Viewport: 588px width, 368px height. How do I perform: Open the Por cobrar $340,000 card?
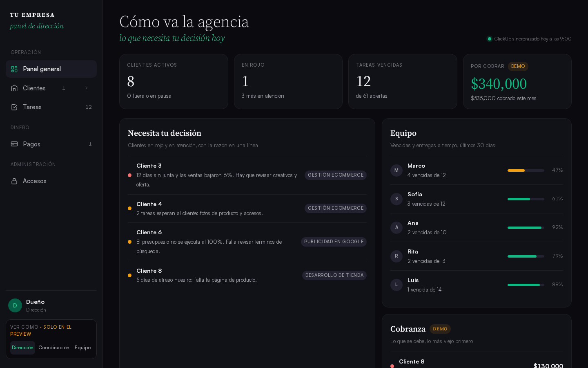(x=517, y=81)
